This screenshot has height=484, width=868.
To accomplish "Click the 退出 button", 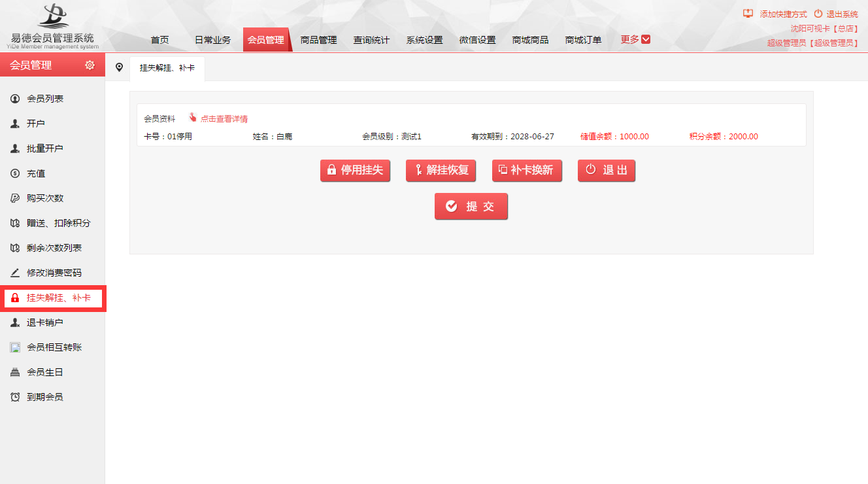I will (x=607, y=170).
